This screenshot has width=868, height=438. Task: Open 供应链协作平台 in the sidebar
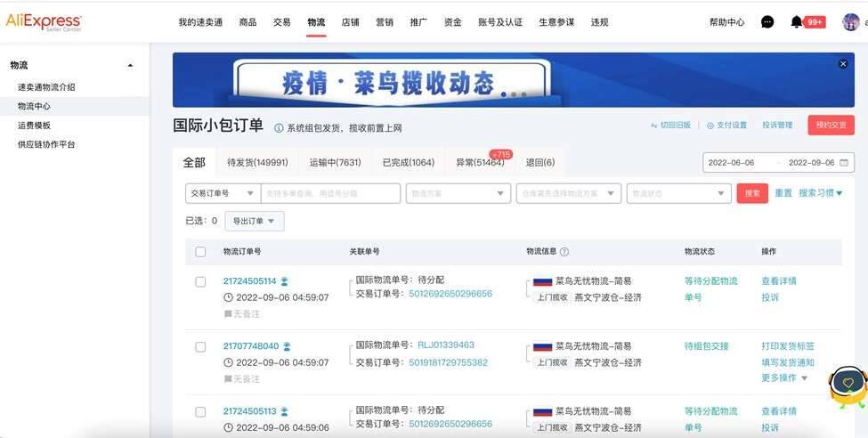click(x=46, y=144)
